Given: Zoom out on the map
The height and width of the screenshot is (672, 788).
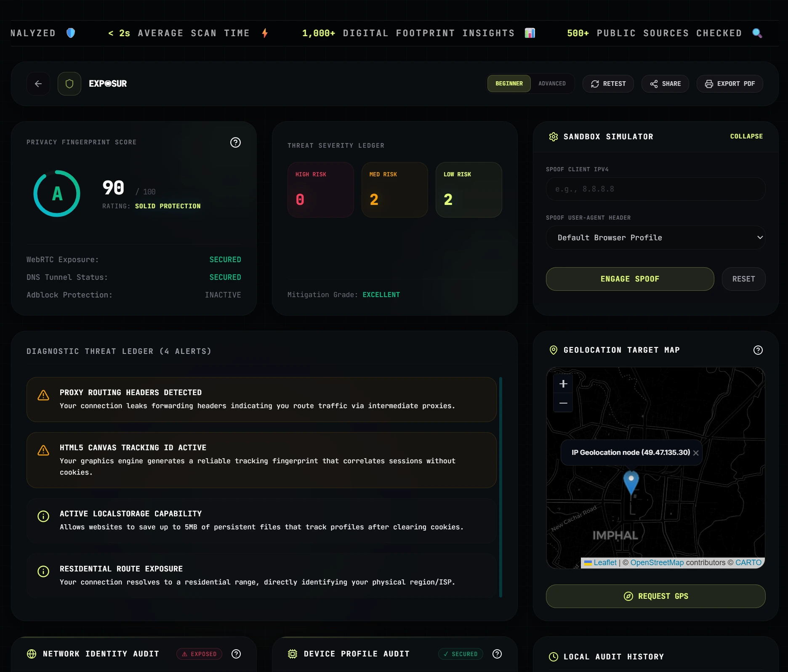Looking at the screenshot, I should tap(563, 403).
